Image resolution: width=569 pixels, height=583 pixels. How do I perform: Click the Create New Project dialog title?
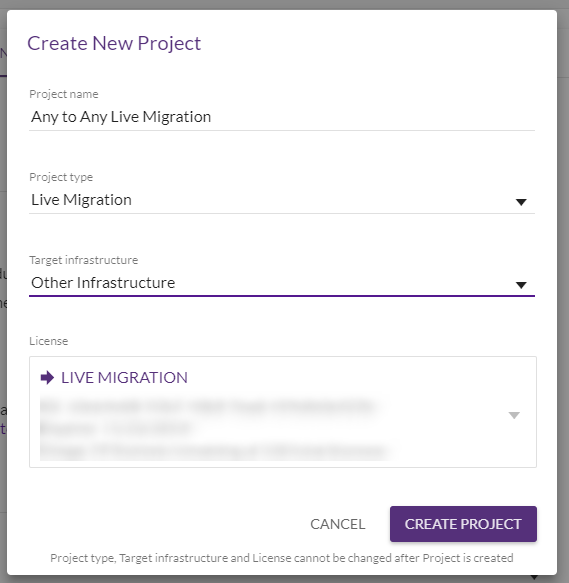114,43
